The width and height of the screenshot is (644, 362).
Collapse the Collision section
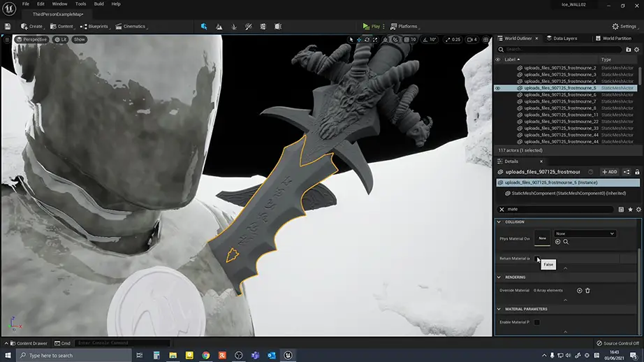[x=499, y=222]
